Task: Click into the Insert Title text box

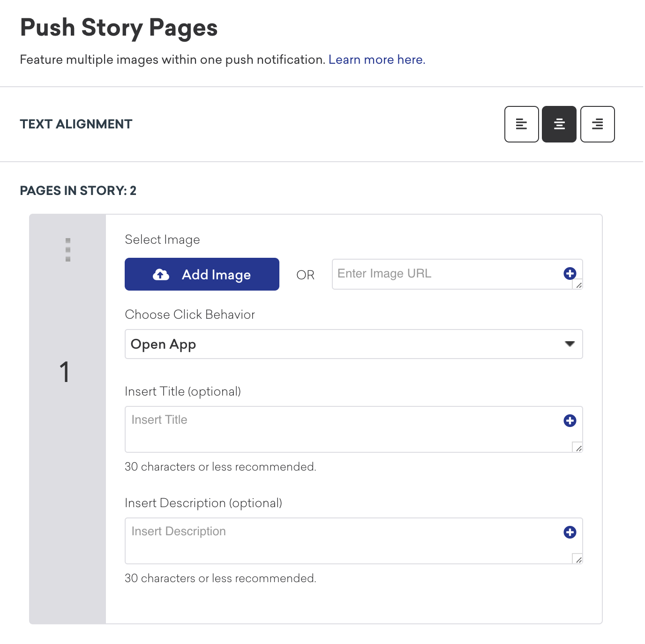Action: 342,429
